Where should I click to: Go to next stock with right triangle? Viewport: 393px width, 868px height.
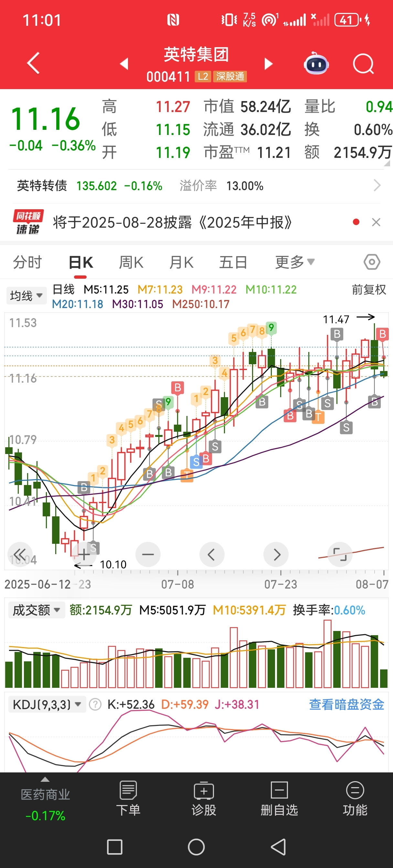click(x=268, y=63)
